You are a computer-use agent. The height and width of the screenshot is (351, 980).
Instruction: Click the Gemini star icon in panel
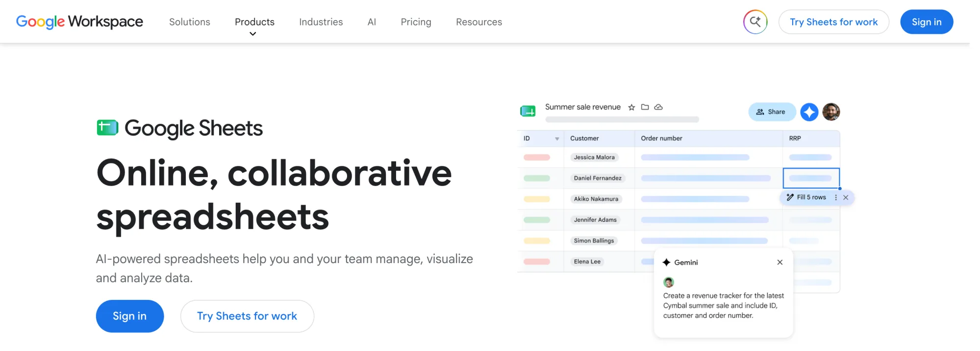(x=666, y=263)
